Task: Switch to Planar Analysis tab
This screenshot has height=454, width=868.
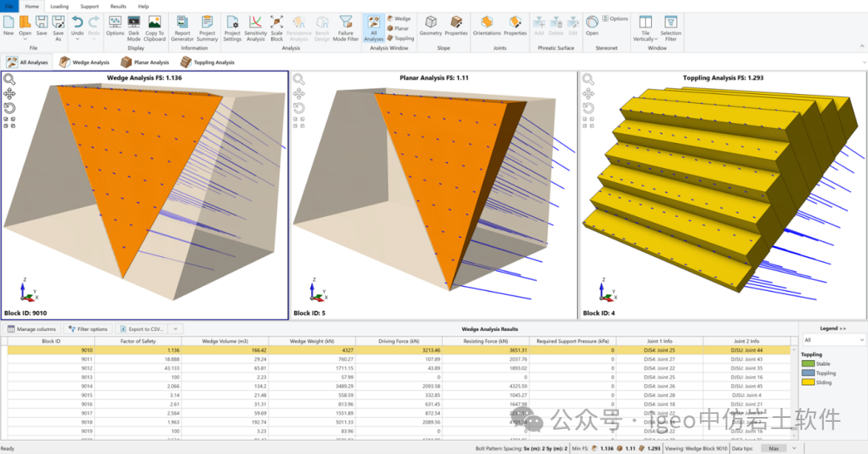Action: click(145, 63)
